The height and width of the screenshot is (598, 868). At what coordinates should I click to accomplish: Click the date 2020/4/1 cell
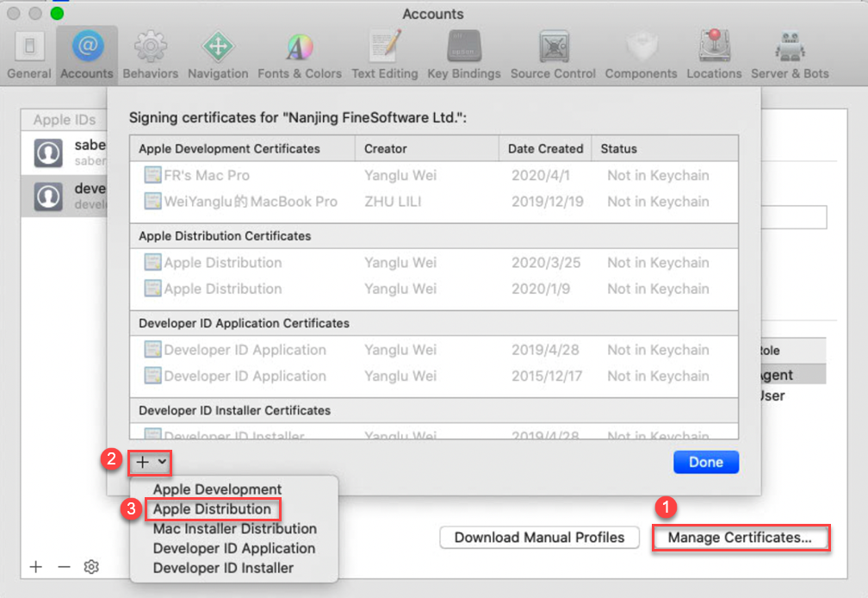click(x=540, y=176)
